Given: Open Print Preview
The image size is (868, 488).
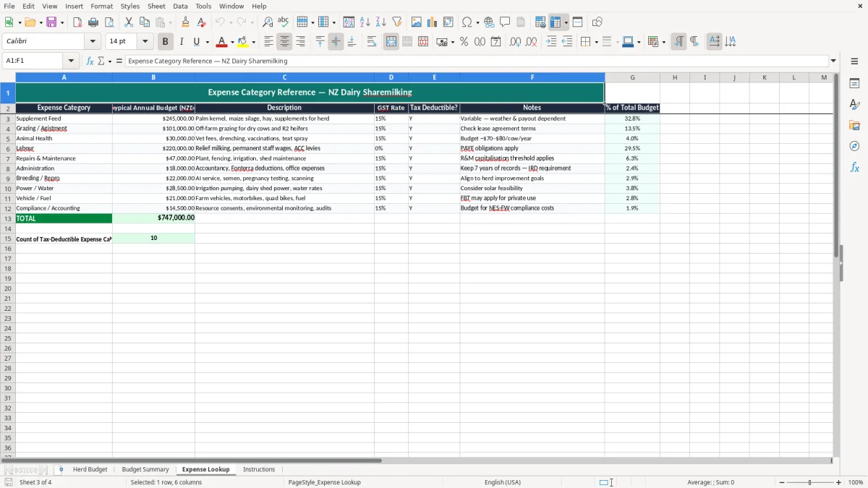Looking at the screenshot, I should (109, 22).
